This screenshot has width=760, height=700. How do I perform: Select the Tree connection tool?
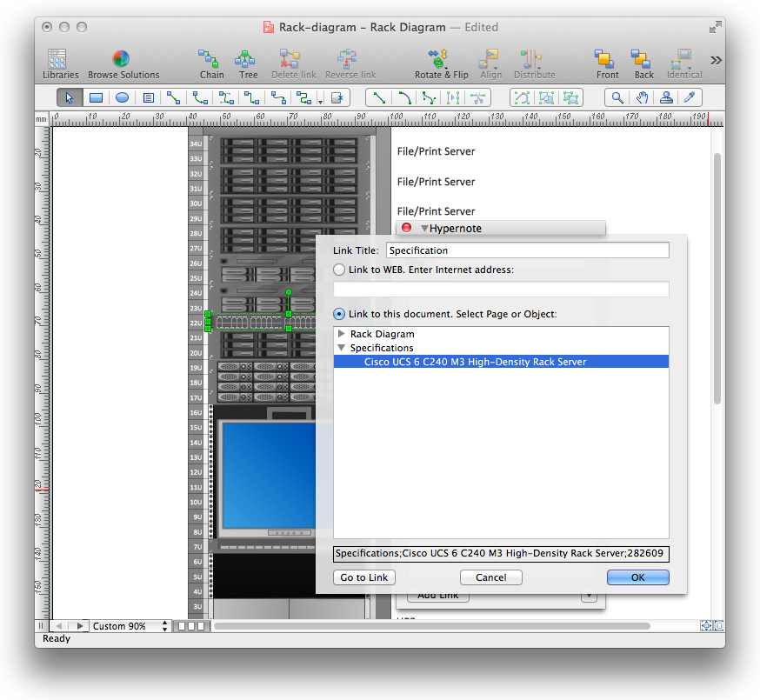point(248,63)
